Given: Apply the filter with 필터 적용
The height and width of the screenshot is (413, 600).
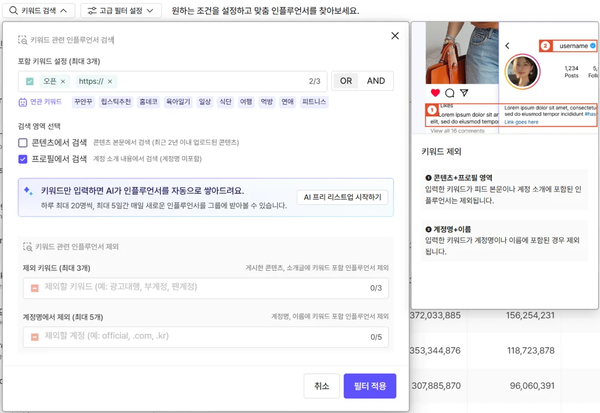Looking at the screenshot, I should 369,385.
